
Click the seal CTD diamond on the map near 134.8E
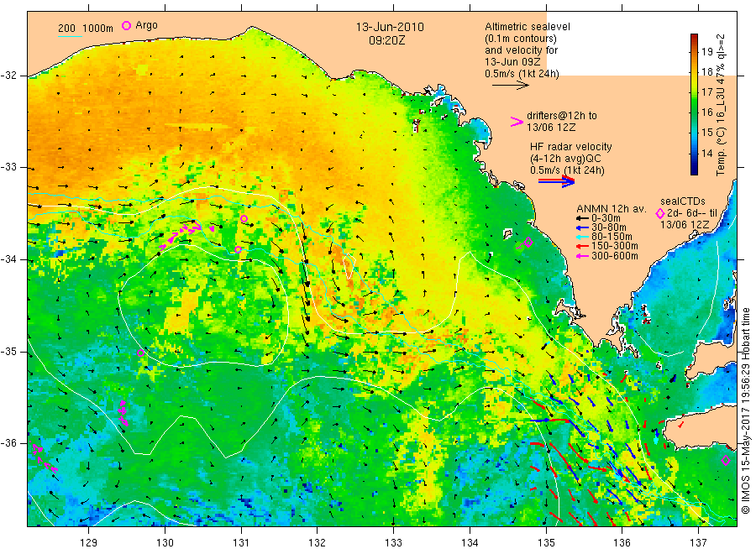[528, 243]
